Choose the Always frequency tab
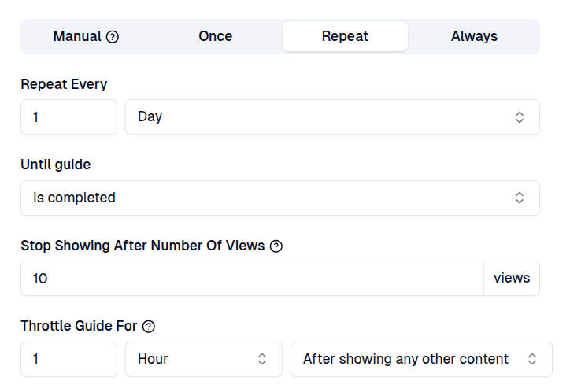The width and height of the screenshot is (570, 392). 475,36
